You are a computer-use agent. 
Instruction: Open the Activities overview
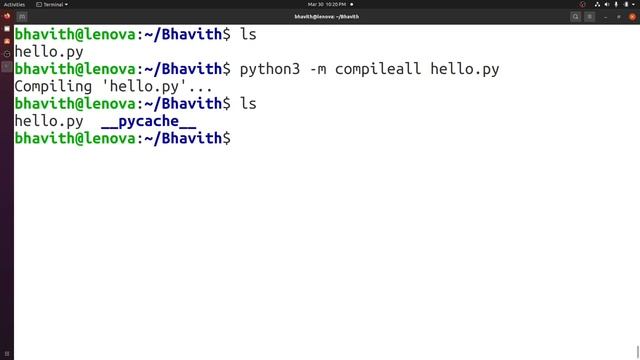coord(14,4)
